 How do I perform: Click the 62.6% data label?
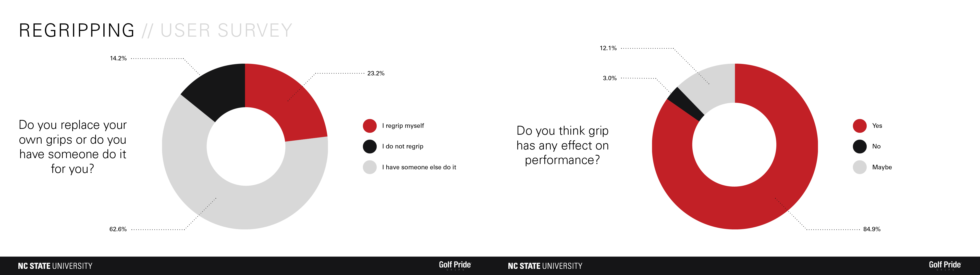tap(118, 229)
